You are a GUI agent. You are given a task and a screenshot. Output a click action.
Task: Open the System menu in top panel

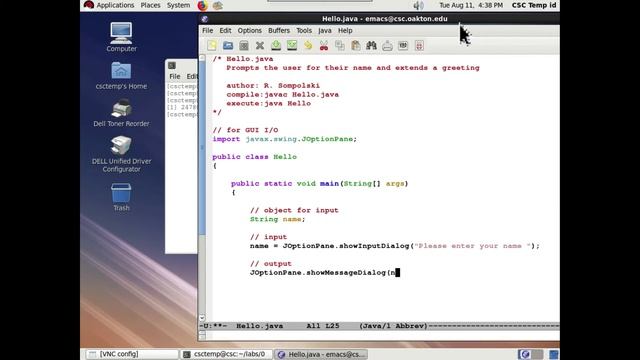178,5
